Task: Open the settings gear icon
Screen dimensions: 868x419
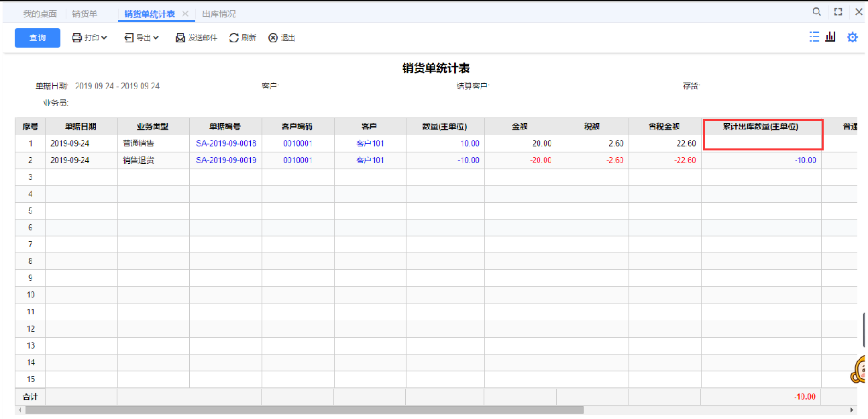Action: [x=852, y=38]
